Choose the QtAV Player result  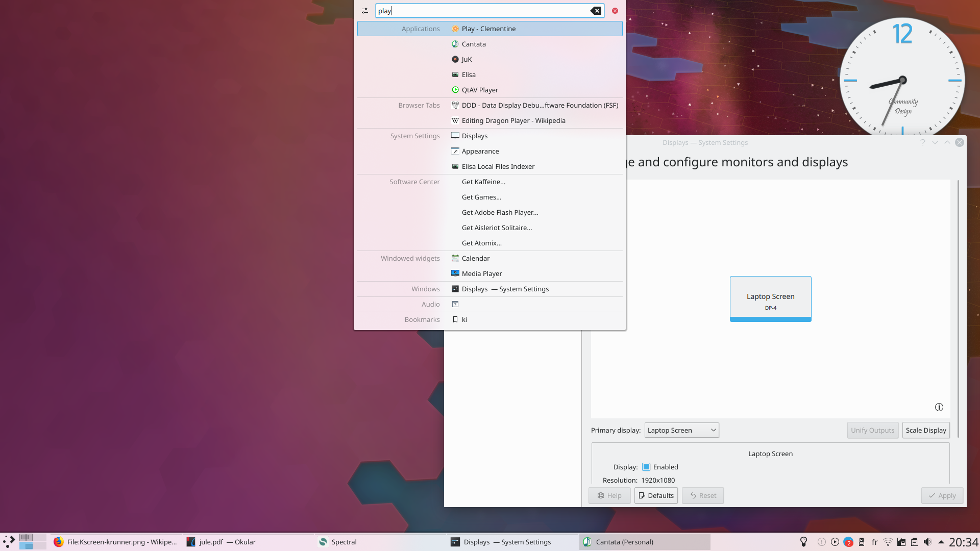(x=480, y=90)
